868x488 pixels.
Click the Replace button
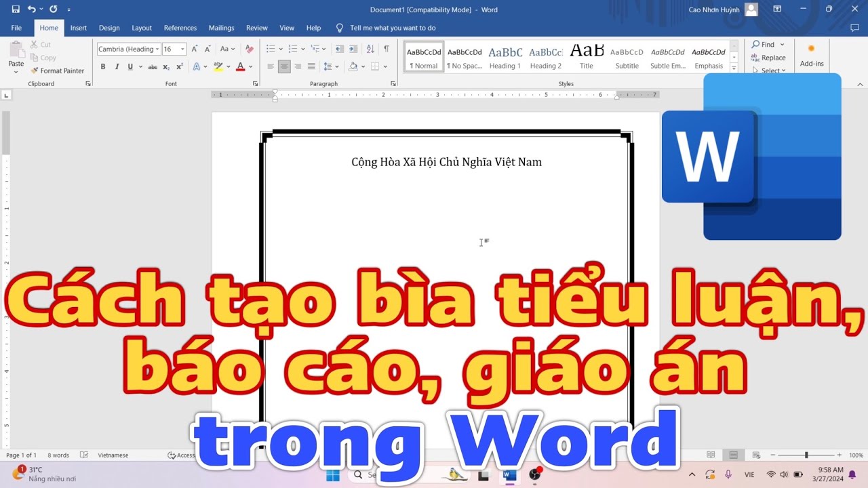[x=768, y=58]
